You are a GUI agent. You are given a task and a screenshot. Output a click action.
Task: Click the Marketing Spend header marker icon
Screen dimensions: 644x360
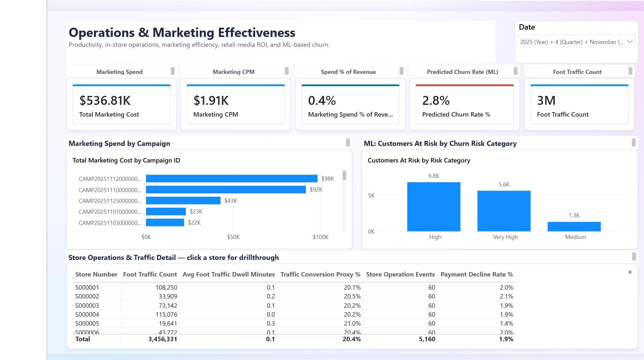[x=172, y=71]
